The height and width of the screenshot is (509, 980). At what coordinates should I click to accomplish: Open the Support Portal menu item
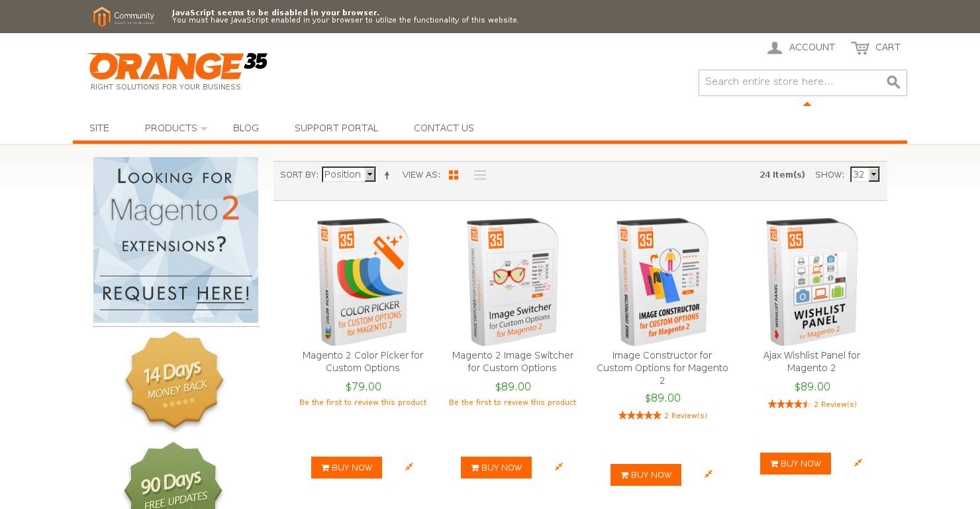click(x=336, y=128)
